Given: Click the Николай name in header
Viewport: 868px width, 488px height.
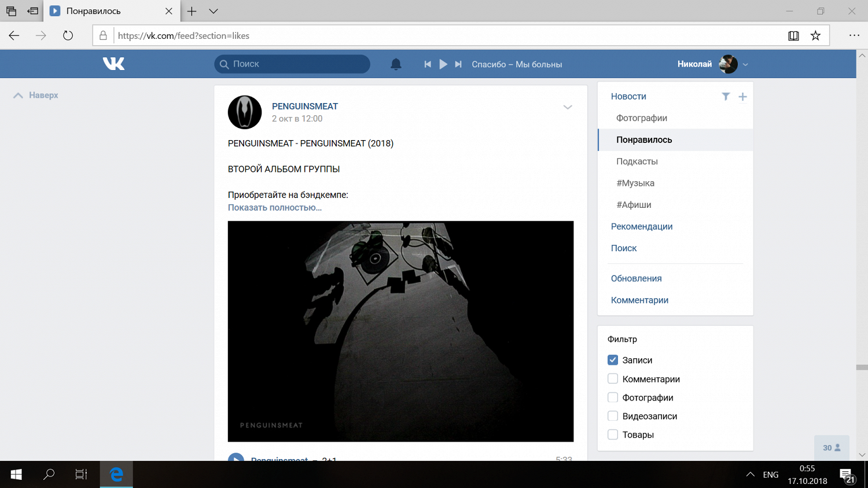Looking at the screenshot, I should click(x=694, y=64).
